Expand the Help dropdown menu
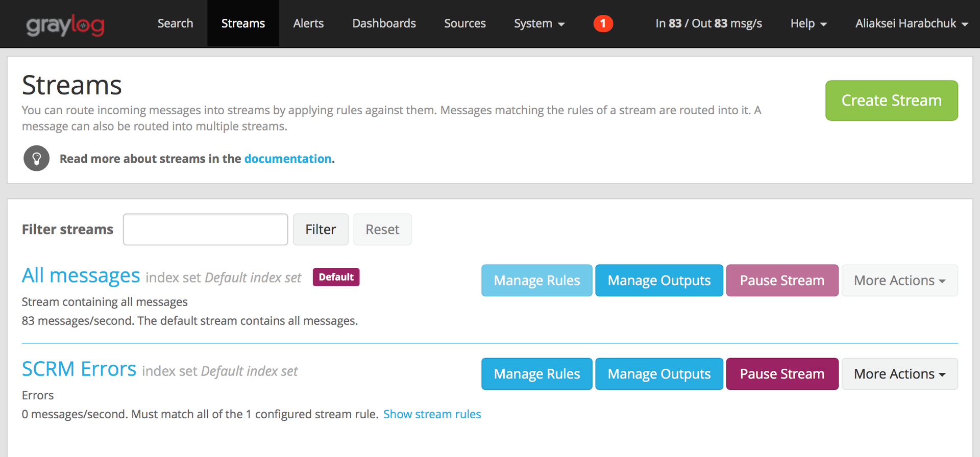Viewport: 980px width, 457px height. 808,23
